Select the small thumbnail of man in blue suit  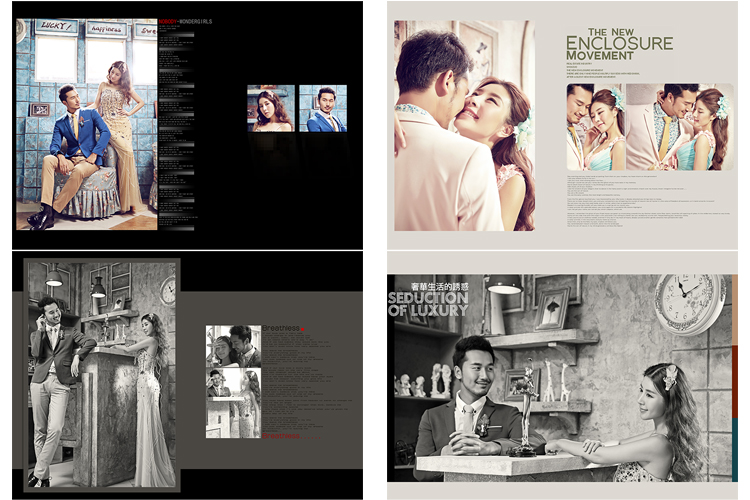[x=323, y=108]
